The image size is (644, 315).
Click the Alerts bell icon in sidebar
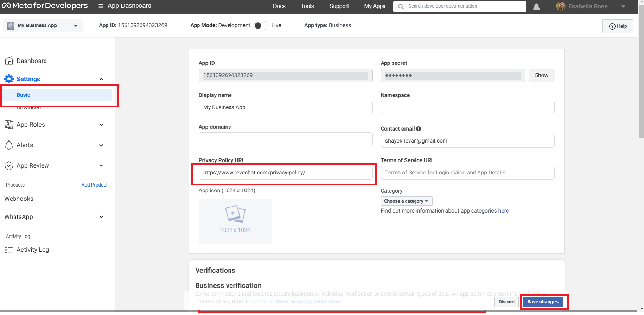(9, 145)
